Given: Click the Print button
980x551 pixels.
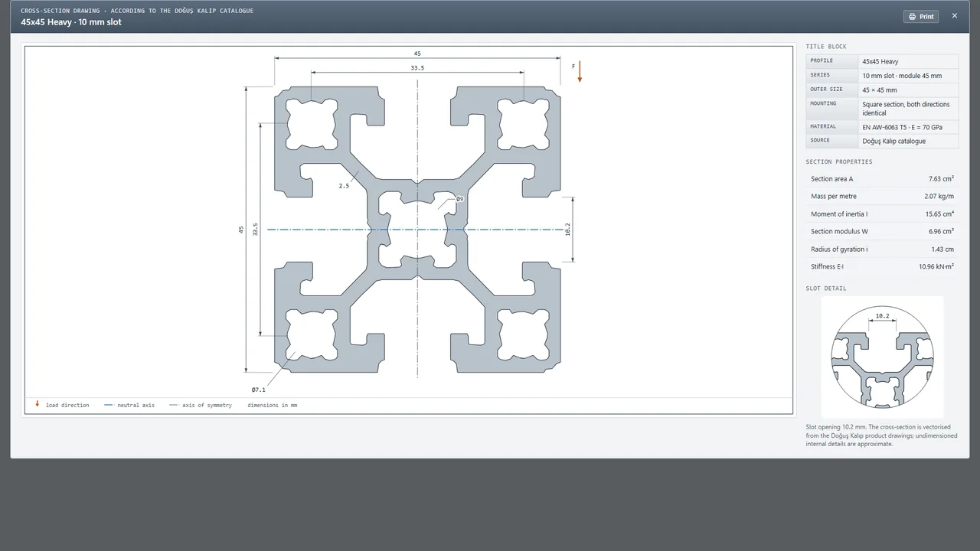Looking at the screenshot, I should click(921, 16).
